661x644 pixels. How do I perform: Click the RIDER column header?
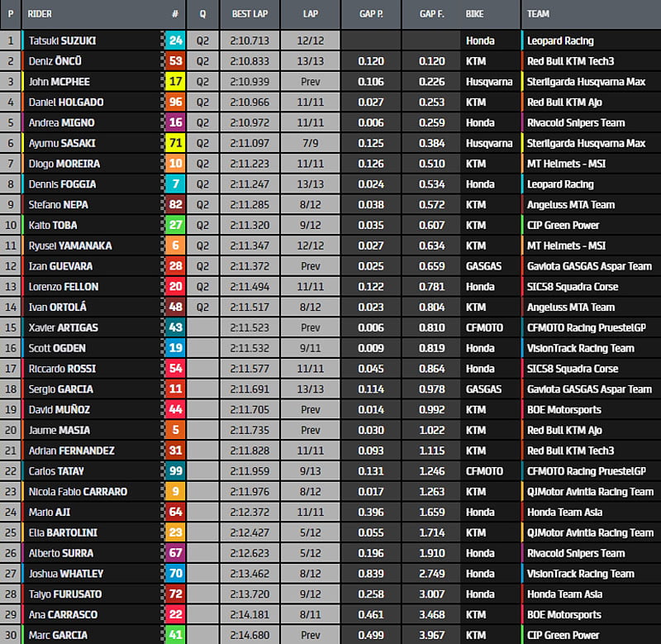(40, 14)
